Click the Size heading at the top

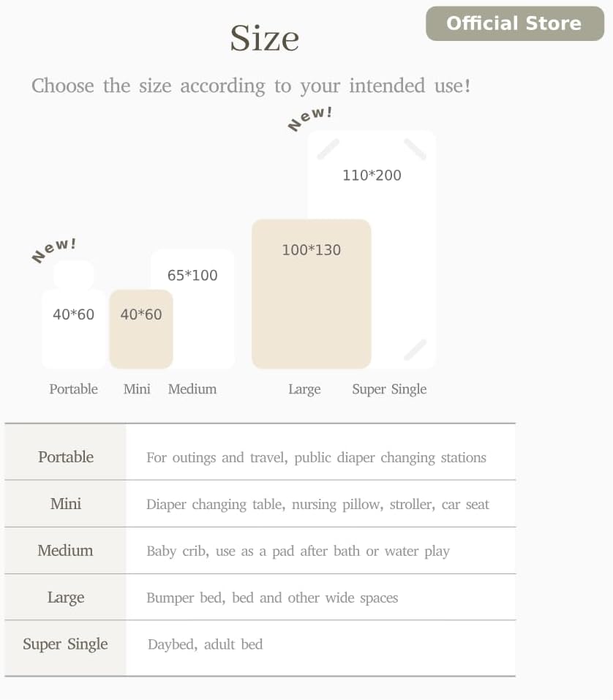click(264, 38)
